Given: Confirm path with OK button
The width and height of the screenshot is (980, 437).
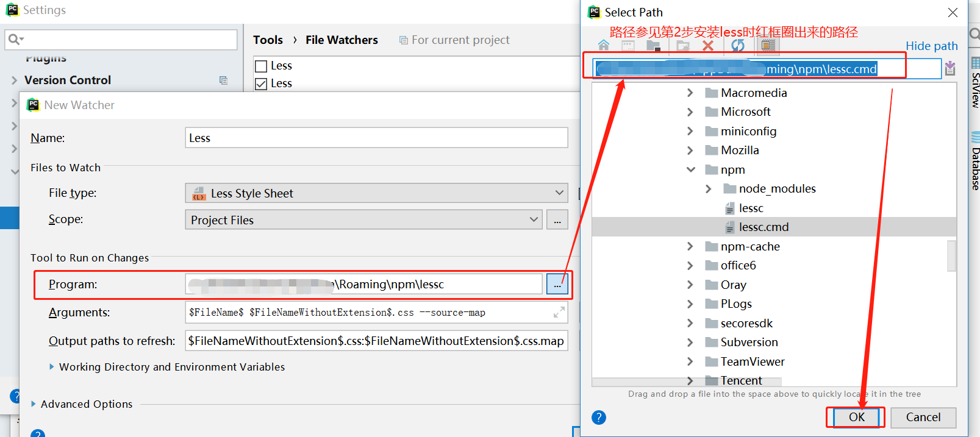Looking at the screenshot, I should 856,417.
